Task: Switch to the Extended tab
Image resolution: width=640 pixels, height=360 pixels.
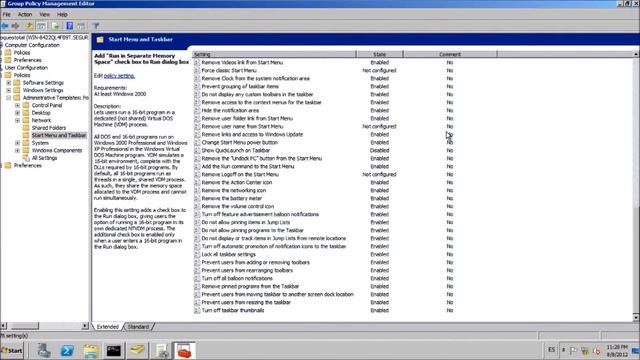Action: [108, 327]
